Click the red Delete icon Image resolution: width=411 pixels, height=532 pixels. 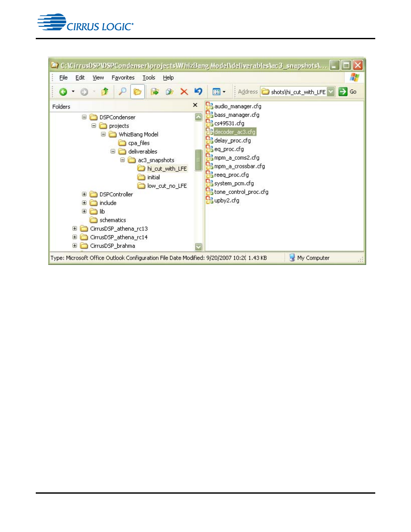[184, 92]
